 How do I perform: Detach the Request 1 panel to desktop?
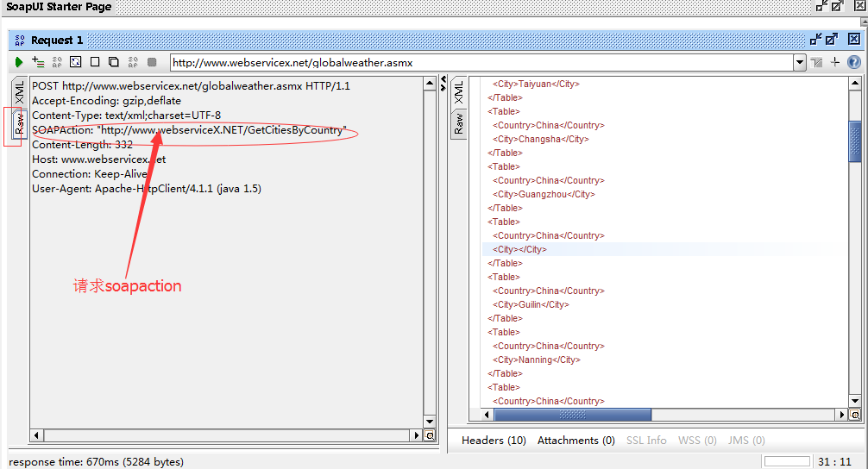tap(815, 40)
